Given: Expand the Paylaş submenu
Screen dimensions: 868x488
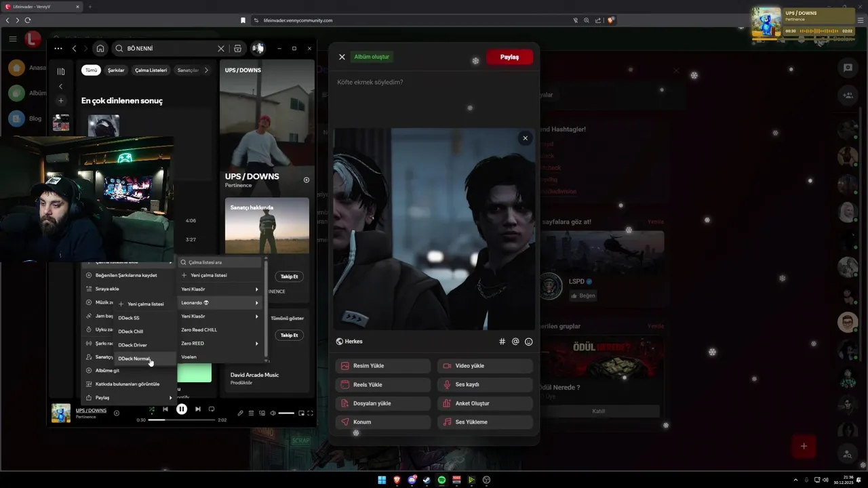Looking at the screenshot, I should [128, 398].
